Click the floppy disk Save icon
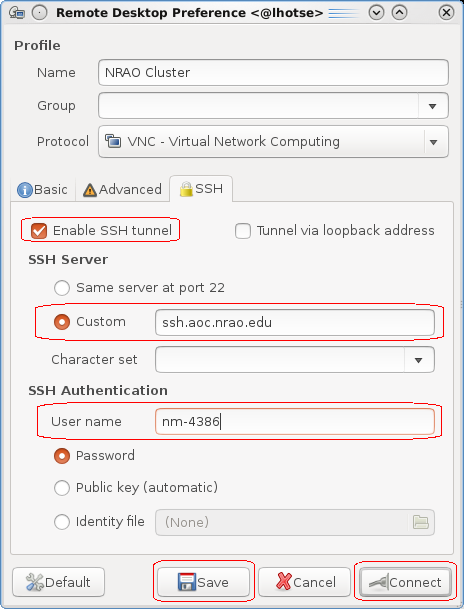 [187, 582]
